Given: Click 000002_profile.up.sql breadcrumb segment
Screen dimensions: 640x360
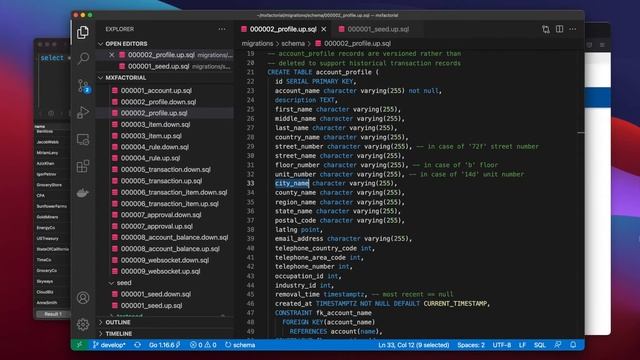Looking at the screenshot, I should coord(353,43).
